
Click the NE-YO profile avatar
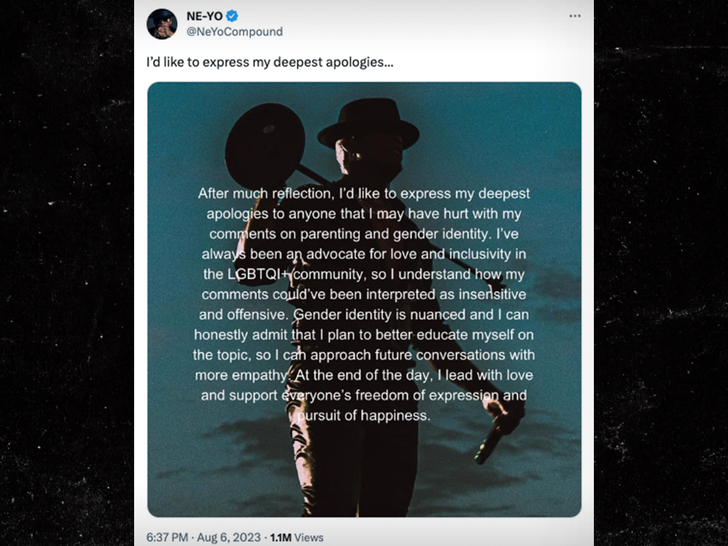tap(162, 23)
